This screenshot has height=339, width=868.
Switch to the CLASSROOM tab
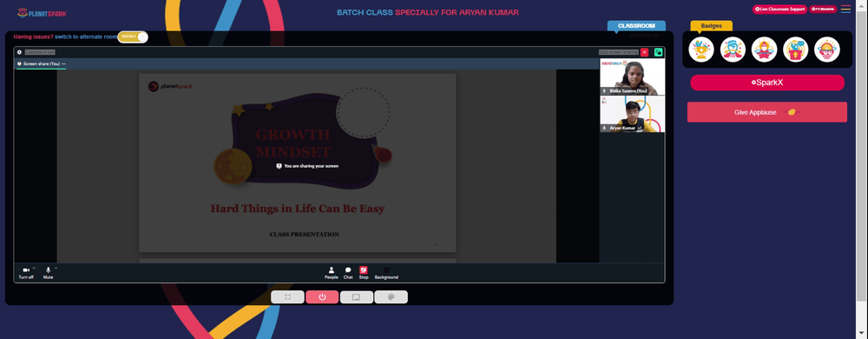click(x=636, y=26)
